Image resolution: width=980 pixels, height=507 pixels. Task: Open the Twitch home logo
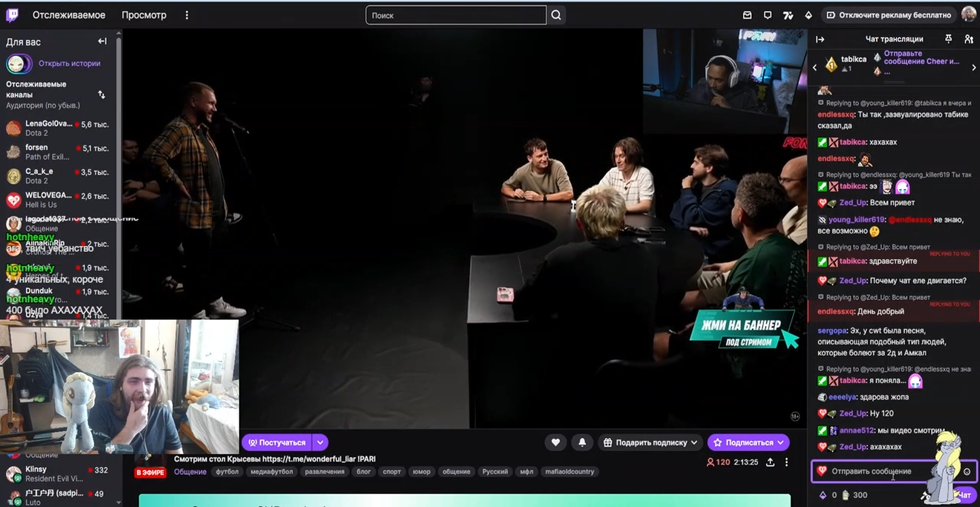tap(12, 15)
